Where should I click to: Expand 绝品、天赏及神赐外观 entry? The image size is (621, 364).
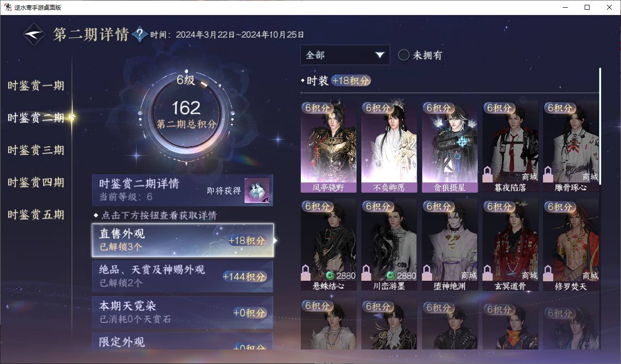point(183,276)
